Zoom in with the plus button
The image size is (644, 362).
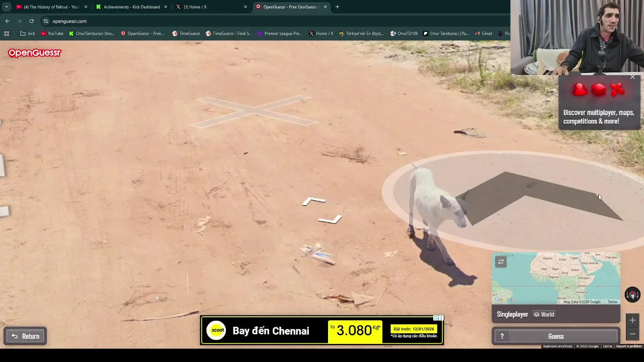coord(632,320)
